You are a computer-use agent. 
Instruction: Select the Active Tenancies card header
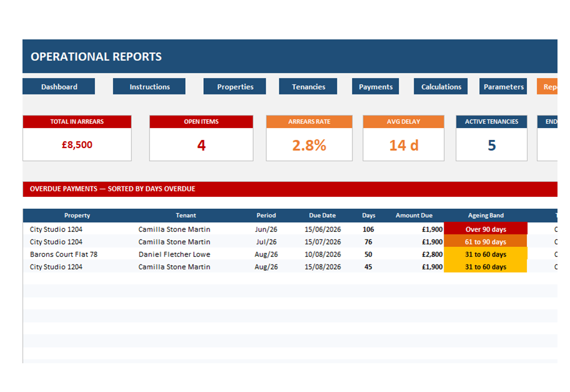[491, 122]
